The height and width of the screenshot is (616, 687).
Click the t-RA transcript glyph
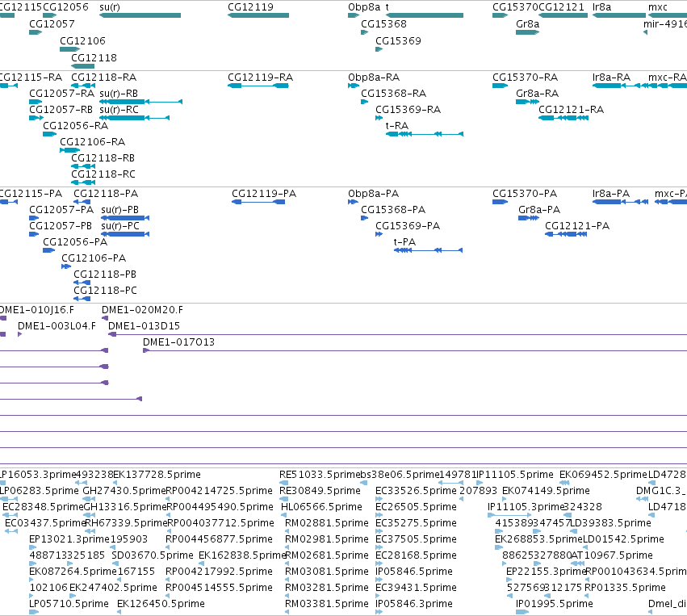[425, 134]
